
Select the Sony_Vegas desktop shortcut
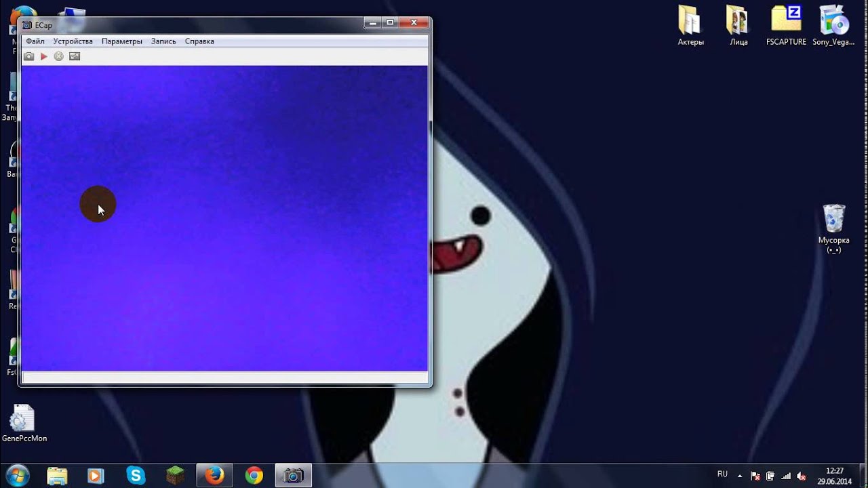click(x=833, y=26)
